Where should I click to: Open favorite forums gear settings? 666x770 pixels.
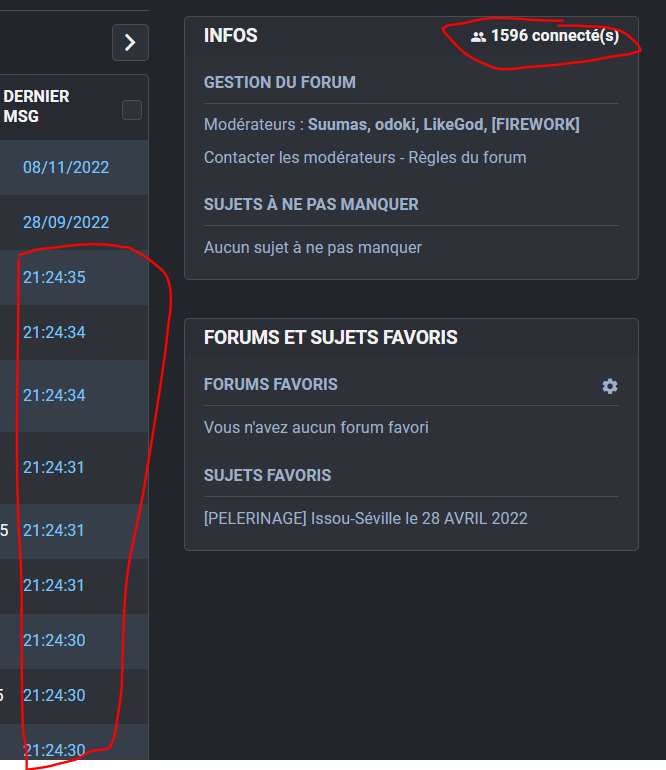610,386
